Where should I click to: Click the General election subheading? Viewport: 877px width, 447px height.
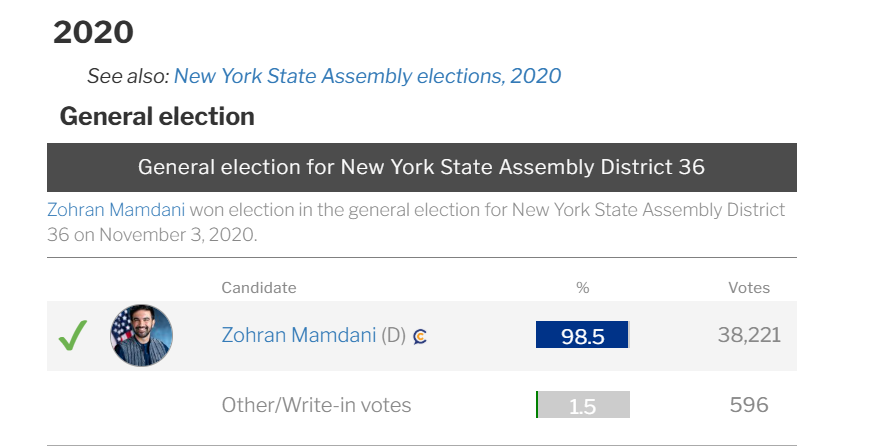tap(157, 117)
